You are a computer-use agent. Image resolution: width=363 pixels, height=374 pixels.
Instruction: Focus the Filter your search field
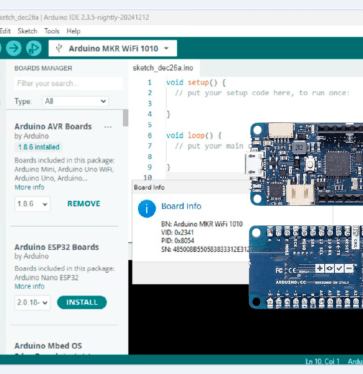click(x=68, y=83)
